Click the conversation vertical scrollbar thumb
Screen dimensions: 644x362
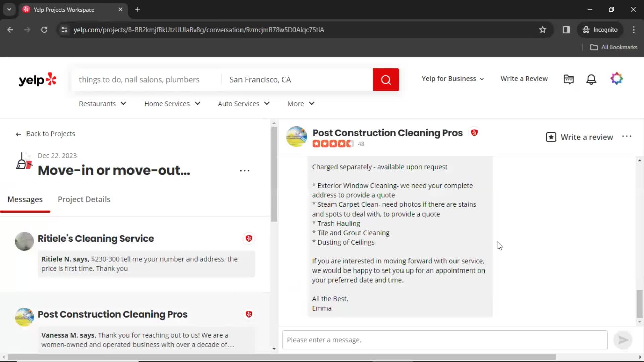coord(639,304)
